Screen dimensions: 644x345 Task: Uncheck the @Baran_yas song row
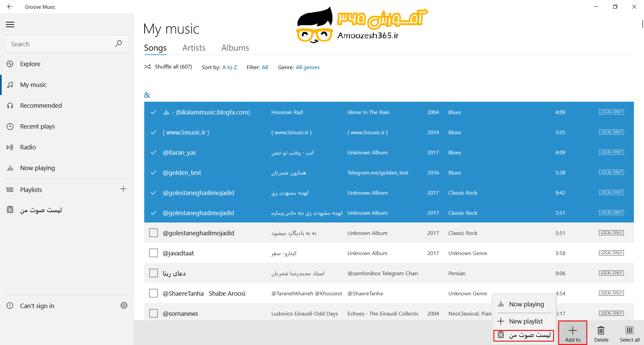click(153, 152)
